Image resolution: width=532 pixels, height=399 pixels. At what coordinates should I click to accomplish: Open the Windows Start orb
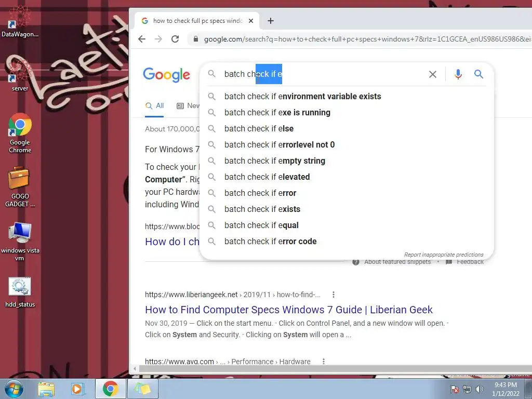[x=13, y=389]
